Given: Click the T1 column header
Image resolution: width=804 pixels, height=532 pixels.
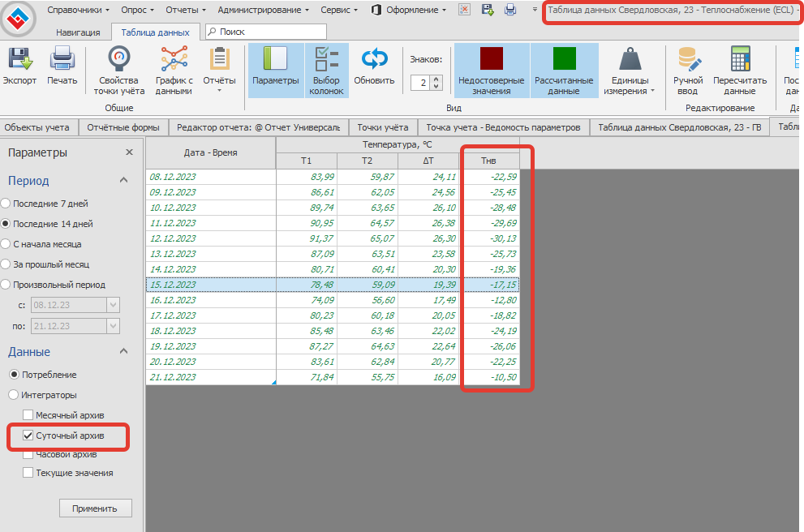Looking at the screenshot, I should pos(306,161).
